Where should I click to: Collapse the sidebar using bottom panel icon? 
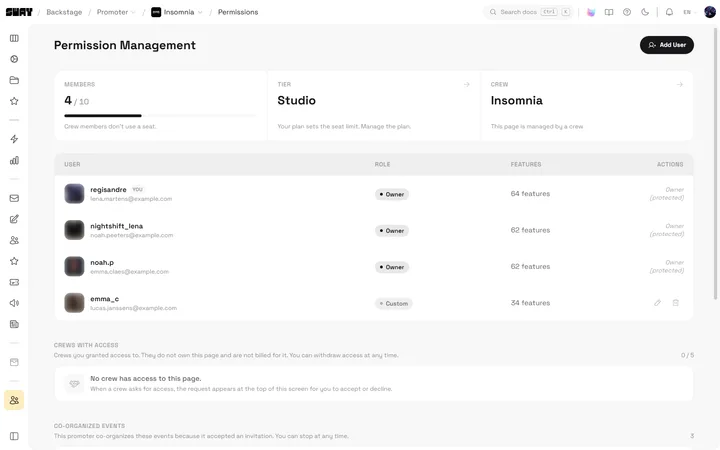pyautogui.click(x=14, y=436)
